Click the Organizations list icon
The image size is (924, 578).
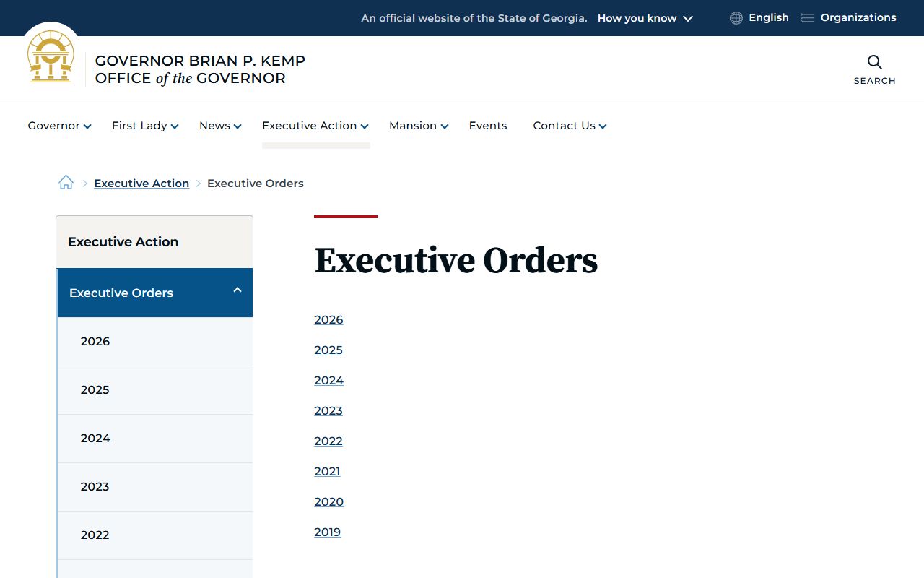point(807,18)
